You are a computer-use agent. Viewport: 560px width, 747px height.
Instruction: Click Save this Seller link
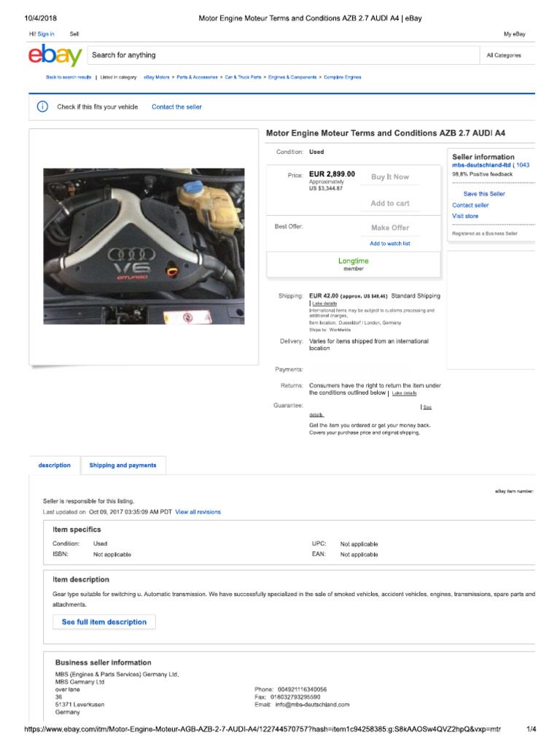[484, 194]
